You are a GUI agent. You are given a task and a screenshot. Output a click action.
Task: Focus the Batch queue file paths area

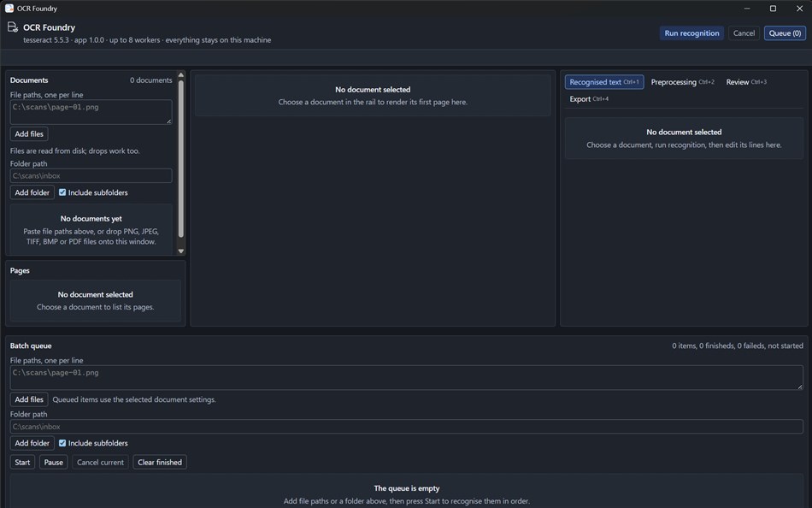click(x=407, y=377)
